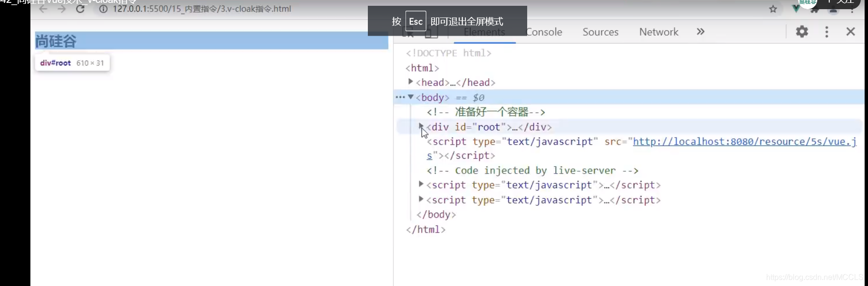Select the 准备好一个容器 comment line

pos(486,112)
